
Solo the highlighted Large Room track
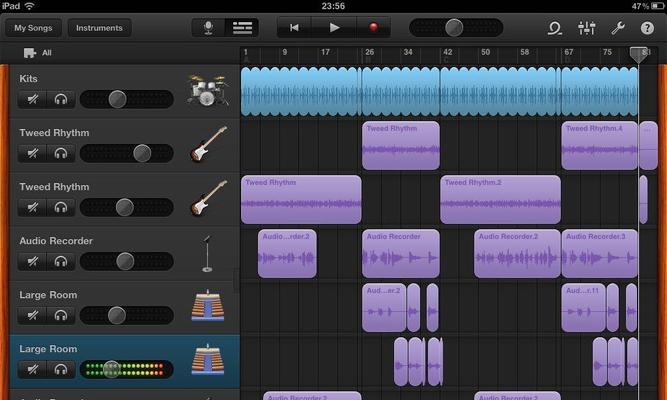click(x=61, y=370)
